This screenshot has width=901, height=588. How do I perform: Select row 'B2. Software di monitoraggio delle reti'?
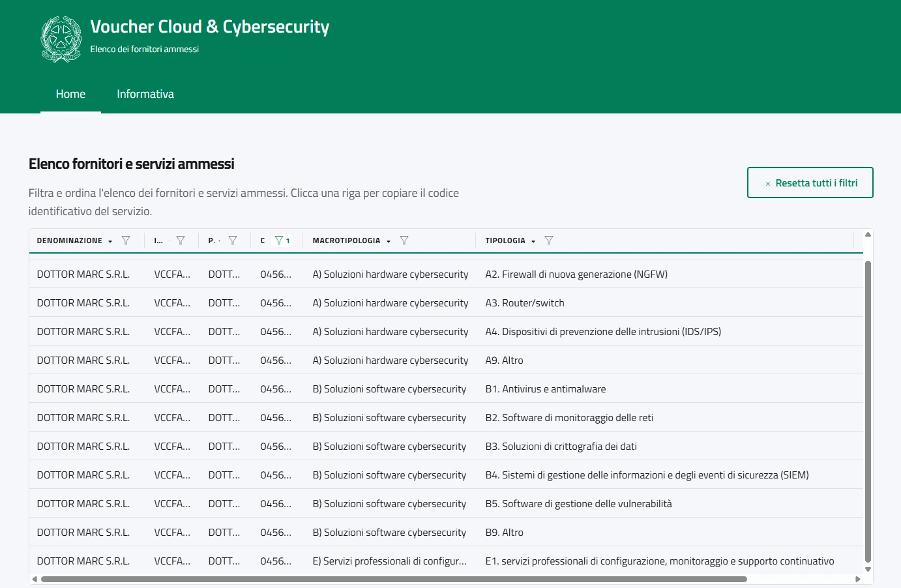pyautogui.click(x=446, y=418)
